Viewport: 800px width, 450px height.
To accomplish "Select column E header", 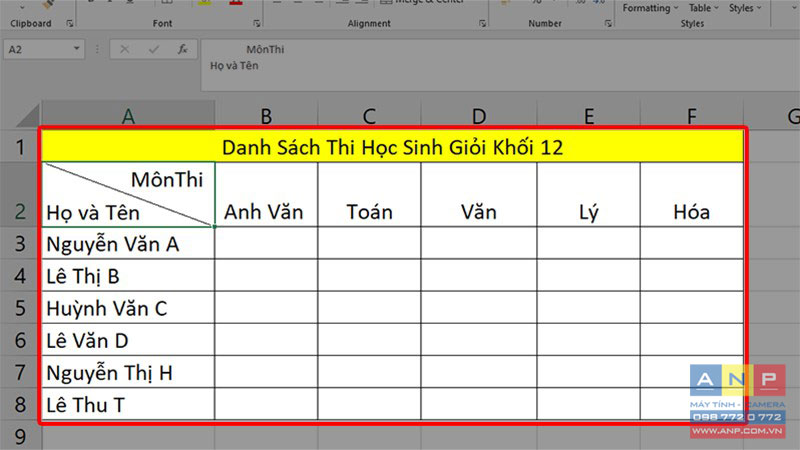I will 589,115.
